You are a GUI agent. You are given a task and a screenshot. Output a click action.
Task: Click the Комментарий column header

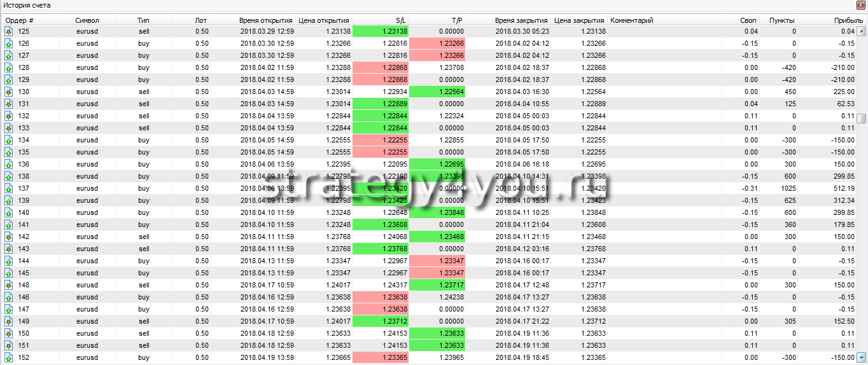point(632,20)
